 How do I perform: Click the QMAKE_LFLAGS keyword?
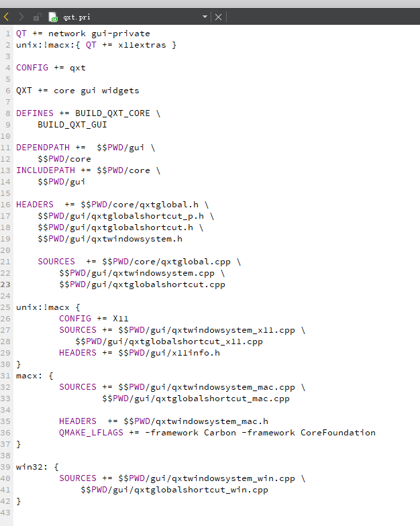[x=91, y=433]
